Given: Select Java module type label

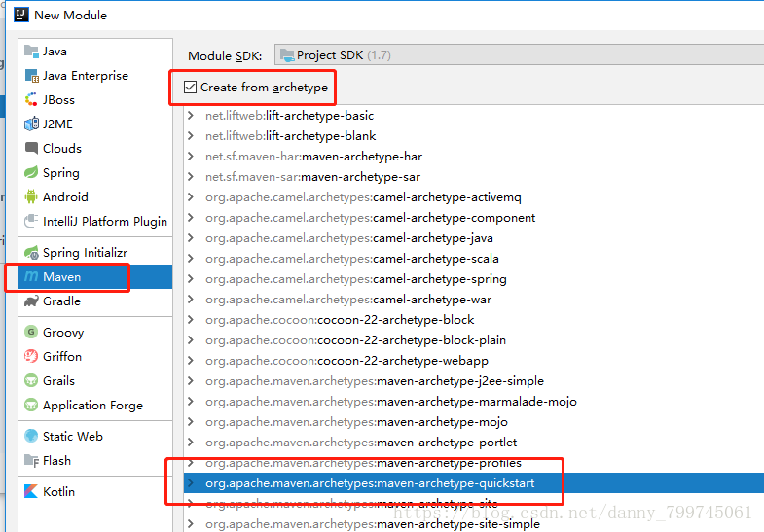Looking at the screenshot, I should point(55,52).
